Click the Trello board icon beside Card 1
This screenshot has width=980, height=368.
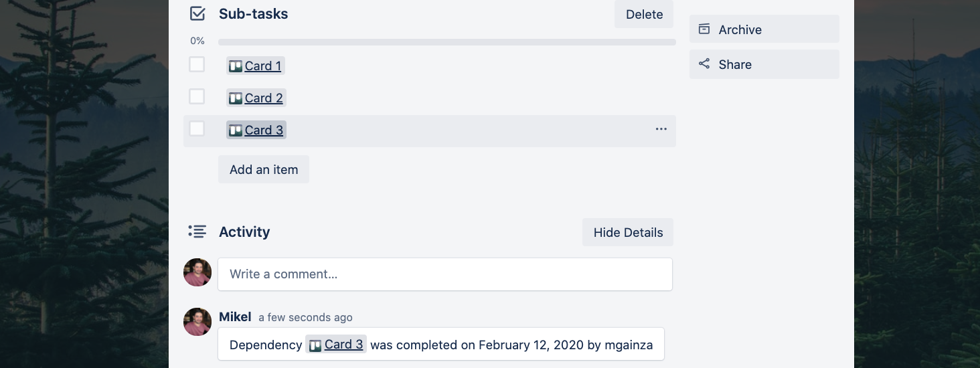236,66
